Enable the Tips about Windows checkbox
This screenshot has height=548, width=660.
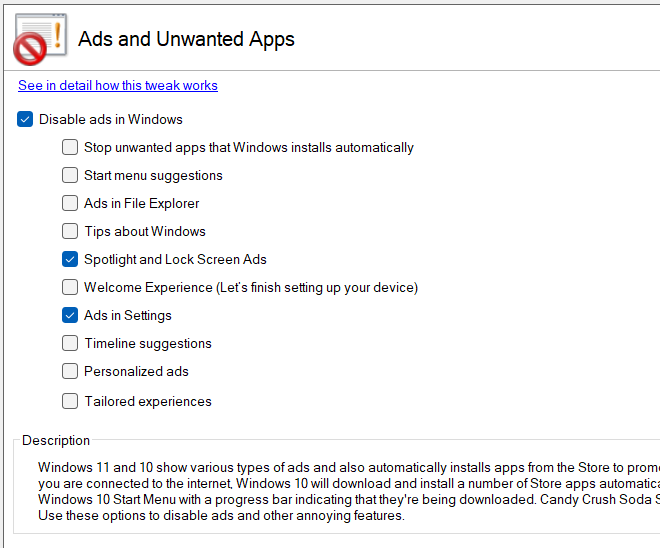point(70,232)
